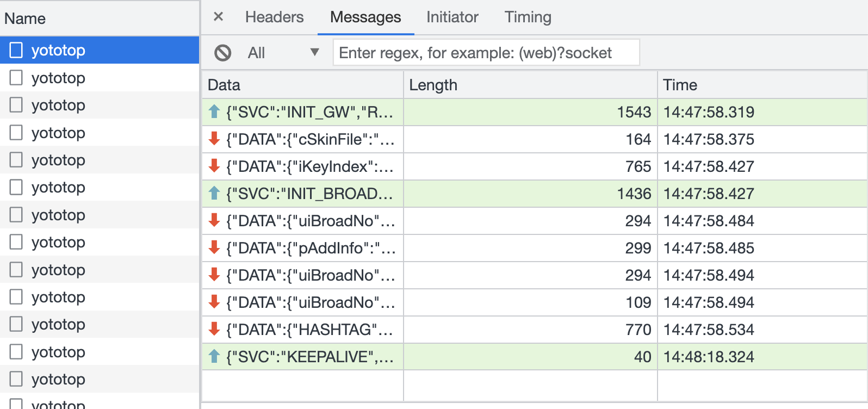Viewport: 868px width, 409px height.
Task: Switch to the Headers tab
Action: (x=274, y=17)
